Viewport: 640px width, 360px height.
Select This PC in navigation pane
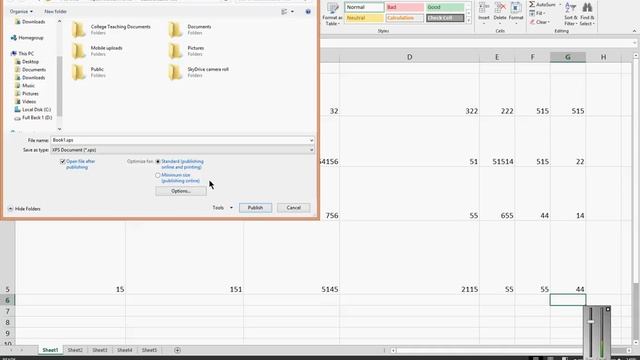pyautogui.click(x=22, y=53)
